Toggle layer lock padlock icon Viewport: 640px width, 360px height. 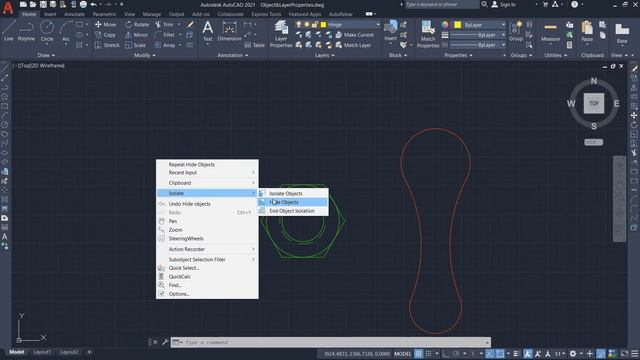coord(315,25)
